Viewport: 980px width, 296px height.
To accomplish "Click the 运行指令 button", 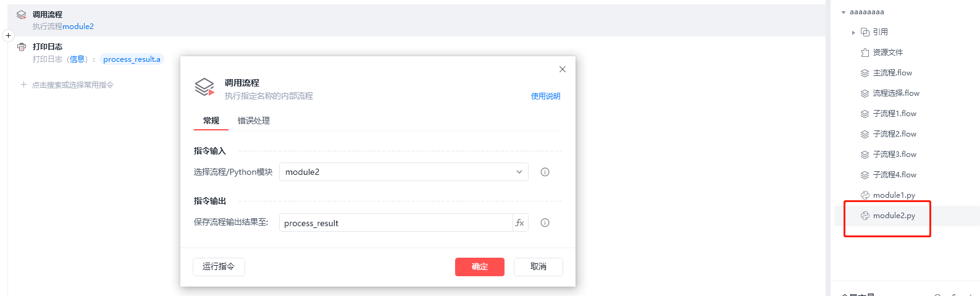I will pos(219,266).
